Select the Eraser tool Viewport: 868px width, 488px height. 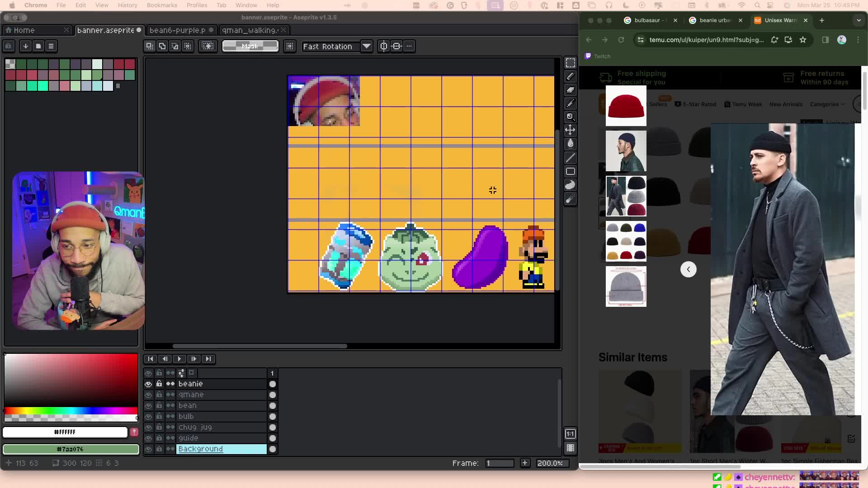pyautogui.click(x=571, y=90)
